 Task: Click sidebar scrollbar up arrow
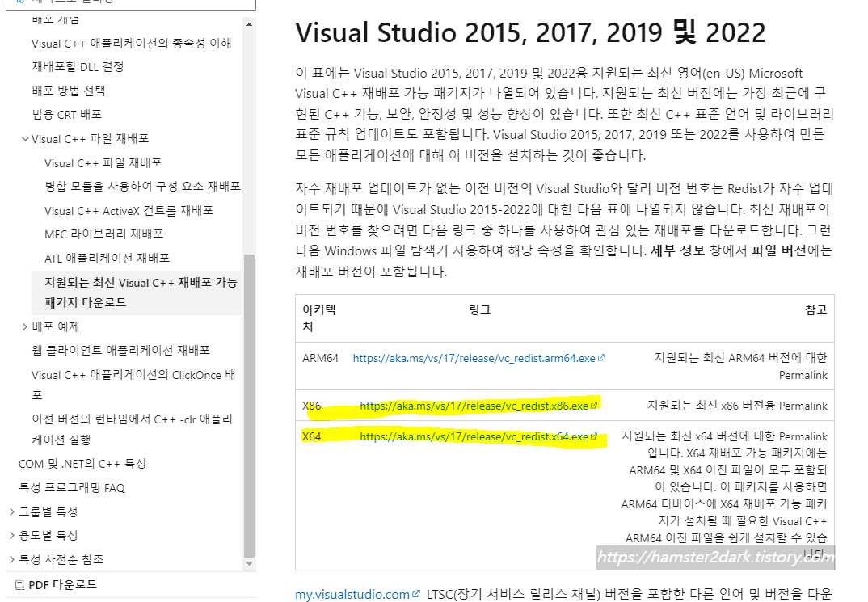249,24
